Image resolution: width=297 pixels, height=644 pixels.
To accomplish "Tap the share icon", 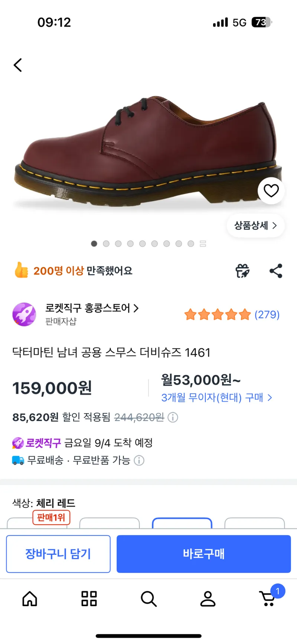I will (x=276, y=271).
